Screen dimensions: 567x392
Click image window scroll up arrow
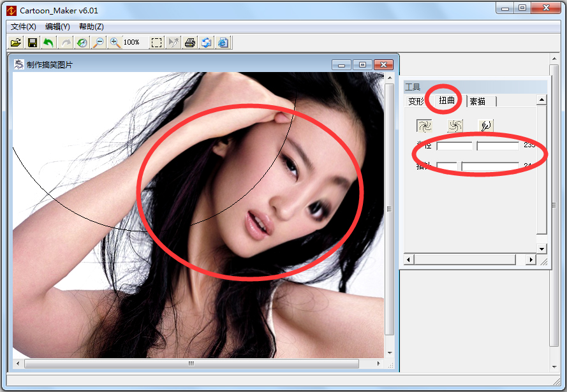390,78
